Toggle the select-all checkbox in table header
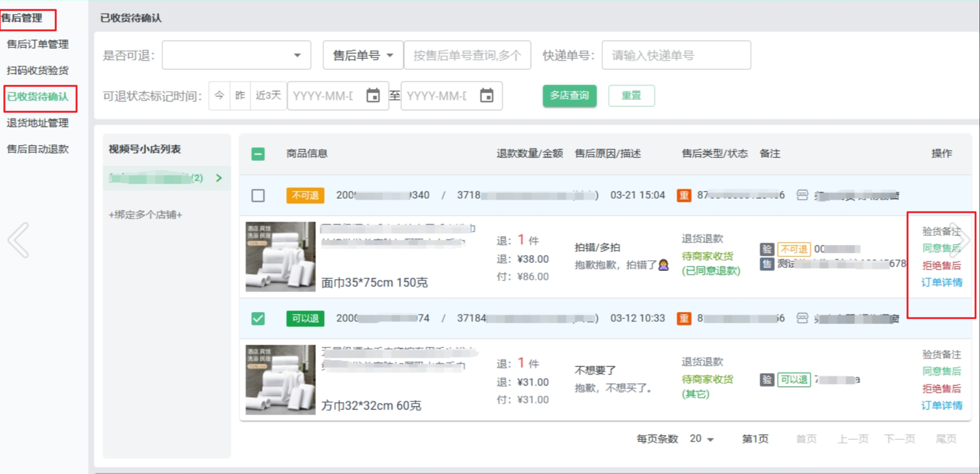The image size is (980, 474). (x=258, y=154)
